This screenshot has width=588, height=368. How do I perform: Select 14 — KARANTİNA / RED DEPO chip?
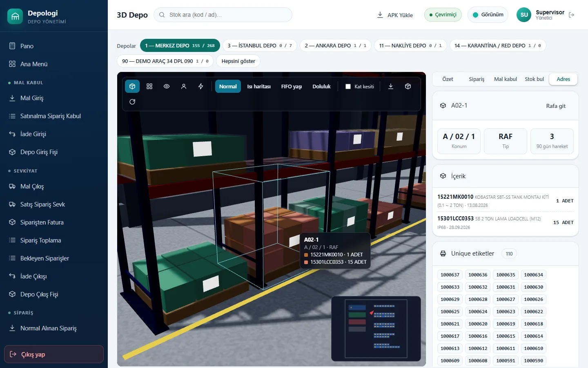(498, 45)
